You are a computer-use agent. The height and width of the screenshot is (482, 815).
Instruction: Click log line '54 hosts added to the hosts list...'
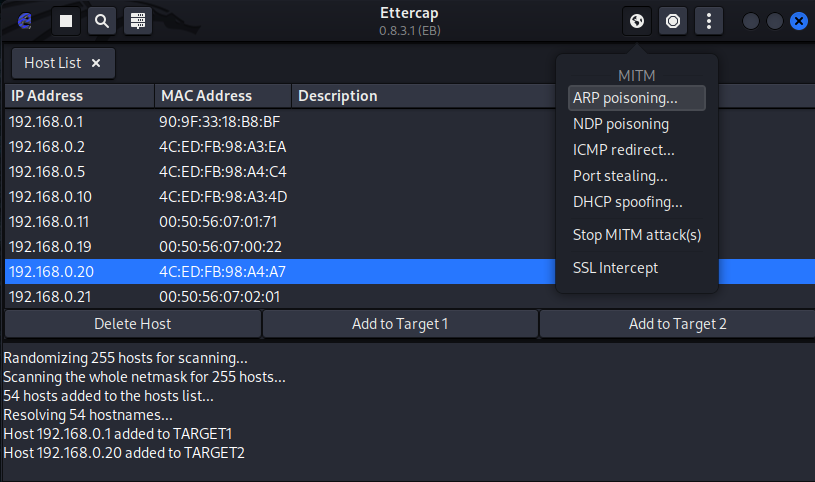108,396
